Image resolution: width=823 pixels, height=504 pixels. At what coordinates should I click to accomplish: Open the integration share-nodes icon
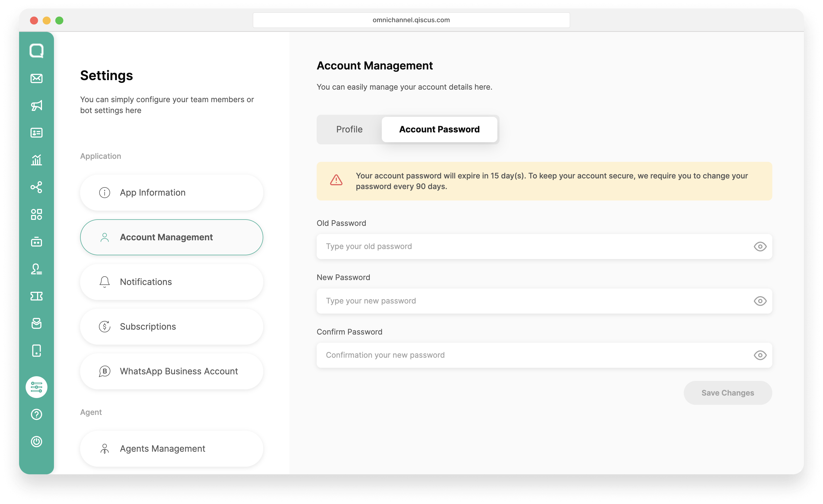pos(37,187)
